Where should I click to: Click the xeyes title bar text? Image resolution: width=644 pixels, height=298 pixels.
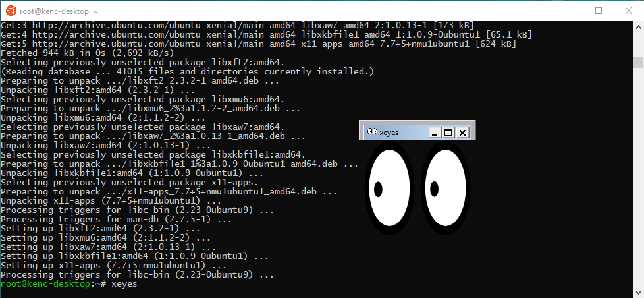coord(389,133)
